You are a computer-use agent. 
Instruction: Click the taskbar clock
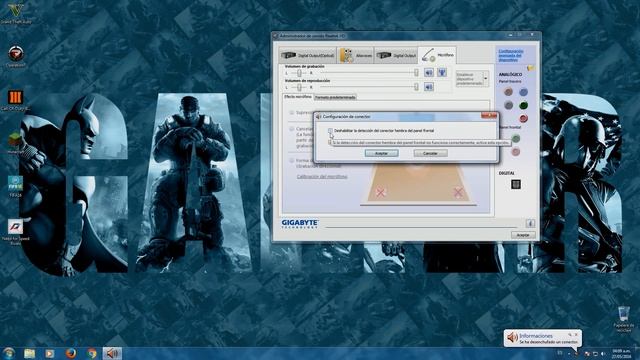click(x=620, y=353)
